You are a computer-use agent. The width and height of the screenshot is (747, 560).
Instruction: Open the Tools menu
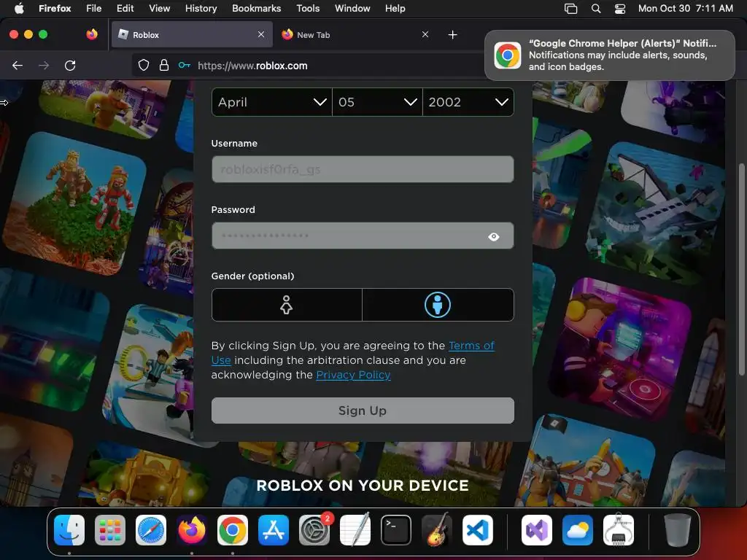tap(308, 8)
